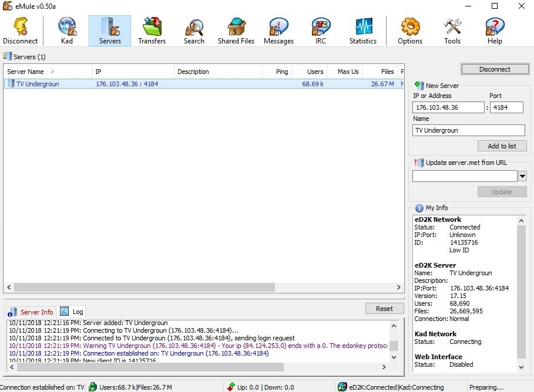Sort by Max Us column header
The height and width of the screenshot is (392, 534).
click(x=345, y=72)
